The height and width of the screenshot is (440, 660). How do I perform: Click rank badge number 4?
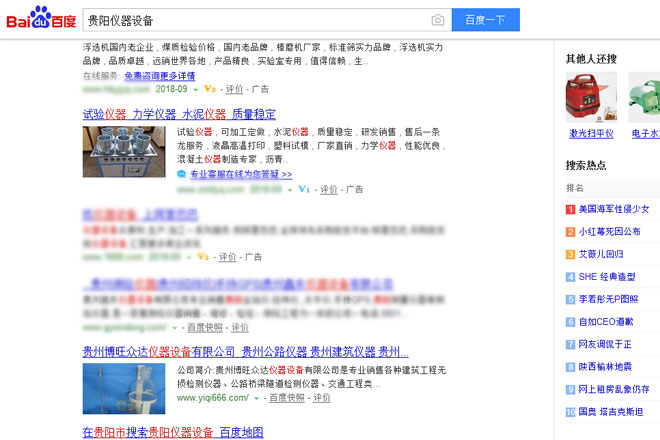point(570,277)
